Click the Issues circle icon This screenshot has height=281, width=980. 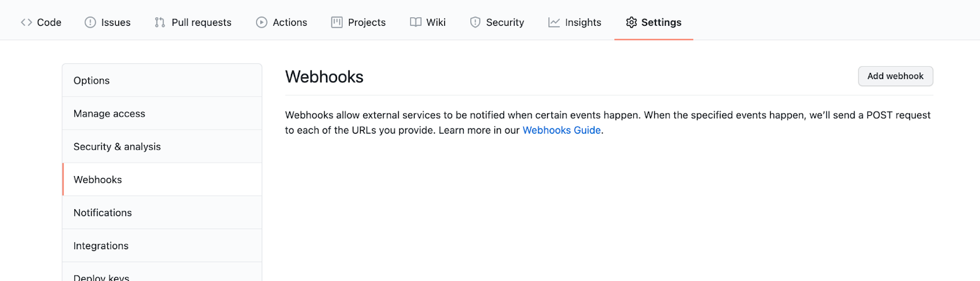coord(90,23)
